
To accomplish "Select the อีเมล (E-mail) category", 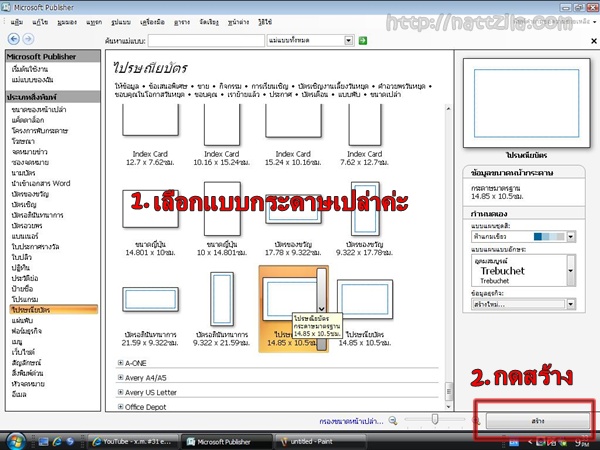I will (x=19, y=394).
